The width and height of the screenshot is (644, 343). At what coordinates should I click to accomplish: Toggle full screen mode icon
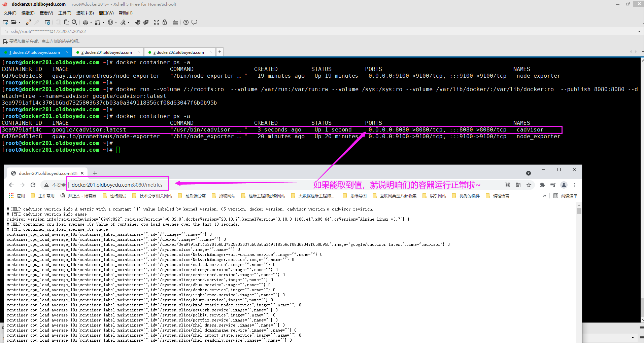pyautogui.click(x=157, y=22)
